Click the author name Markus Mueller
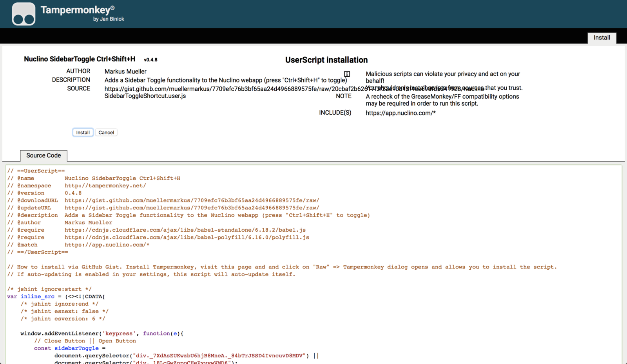The height and width of the screenshot is (364, 627). coord(125,72)
